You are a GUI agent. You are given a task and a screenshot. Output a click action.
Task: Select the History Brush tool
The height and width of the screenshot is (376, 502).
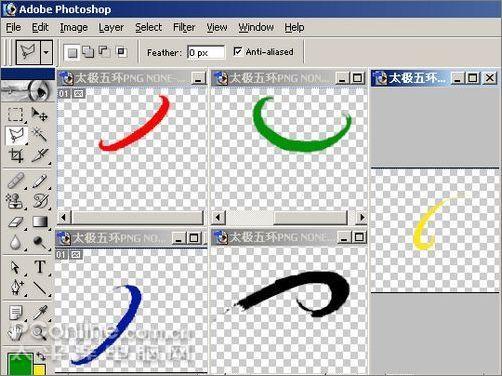click(x=40, y=201)
